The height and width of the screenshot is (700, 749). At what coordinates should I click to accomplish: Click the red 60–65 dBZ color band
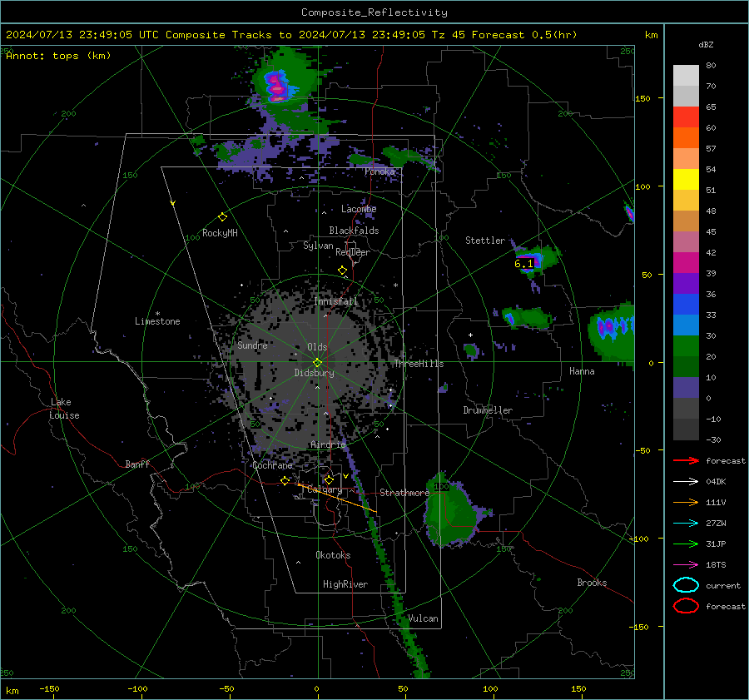point(686,117)
